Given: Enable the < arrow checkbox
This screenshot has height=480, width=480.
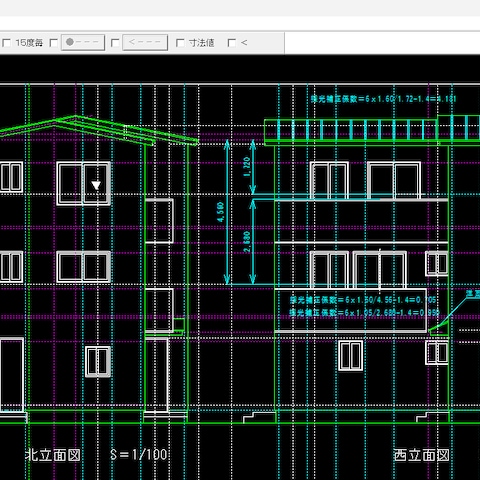Looking at the screenshot, I should tap(232, 43).
